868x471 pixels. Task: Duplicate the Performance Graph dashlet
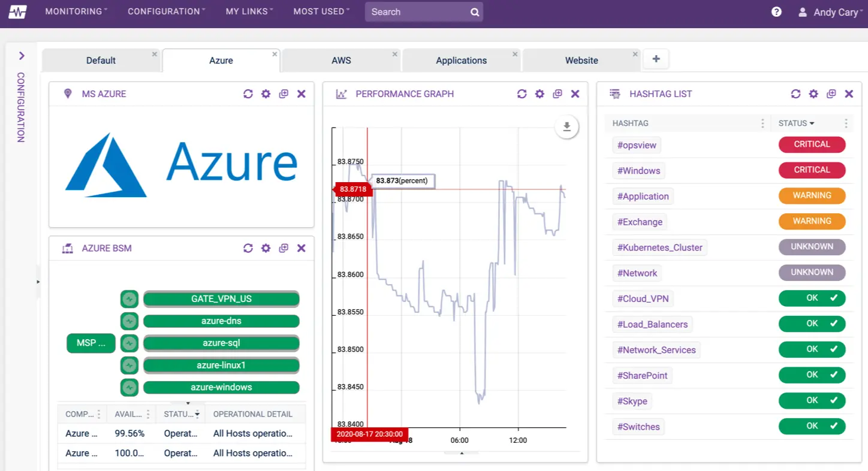pyautogui.click(x=557, y=93)
